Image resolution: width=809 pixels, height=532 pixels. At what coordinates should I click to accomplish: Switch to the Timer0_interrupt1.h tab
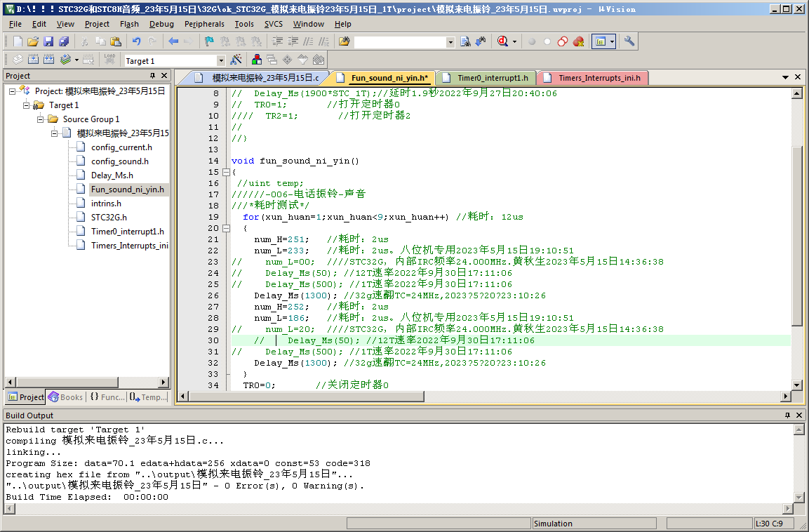pyautogui.click(x=486, y=78)
